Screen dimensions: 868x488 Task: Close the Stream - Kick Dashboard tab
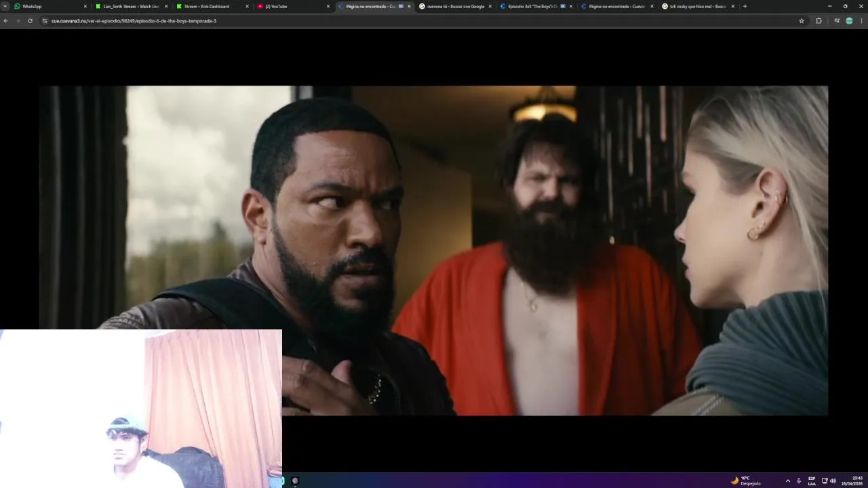pyautogui.click(x=247, y=6)
